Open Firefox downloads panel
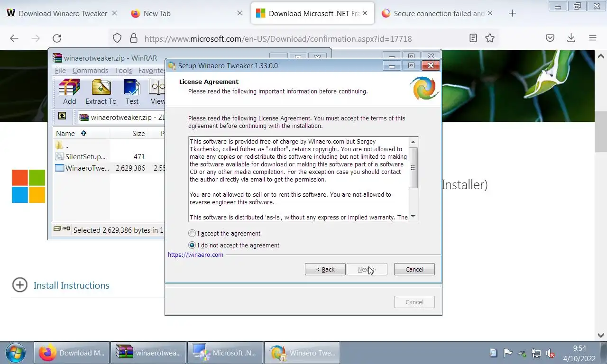The image size is (607, 364). point(571,38)
